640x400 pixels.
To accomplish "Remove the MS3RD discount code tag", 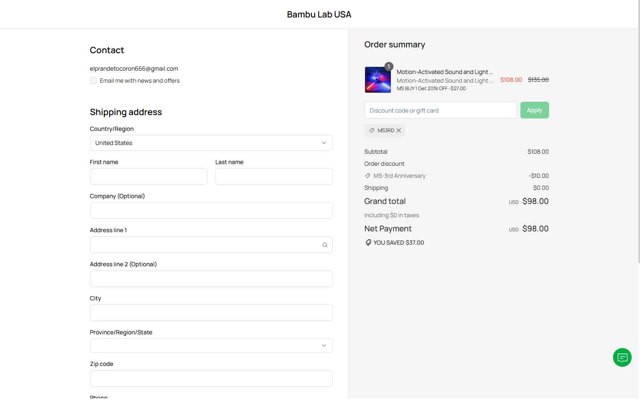I will 399,130.
